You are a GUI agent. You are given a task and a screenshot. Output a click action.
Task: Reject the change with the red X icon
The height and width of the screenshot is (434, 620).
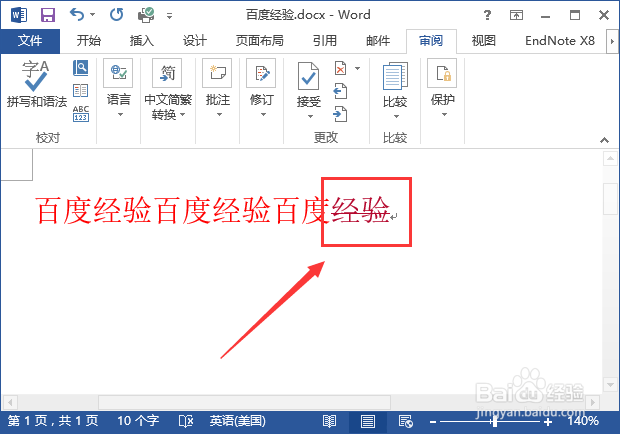point(340,68)
